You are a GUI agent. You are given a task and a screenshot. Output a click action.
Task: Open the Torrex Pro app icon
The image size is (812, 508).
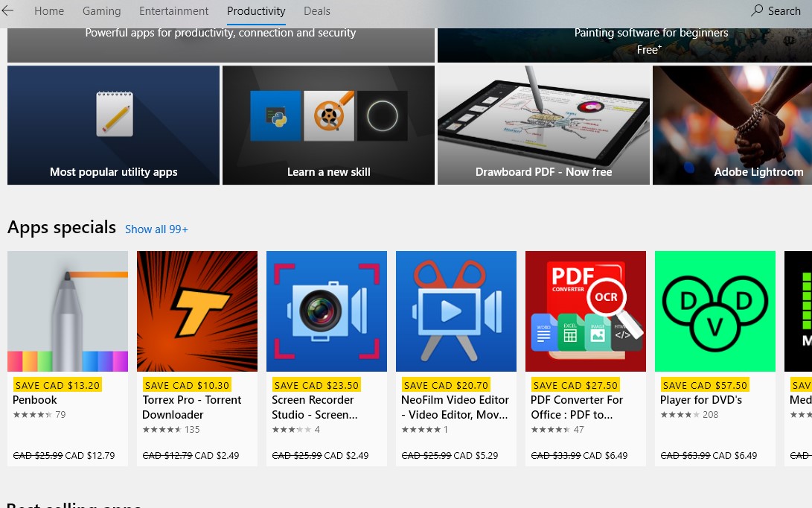(197, 311)
